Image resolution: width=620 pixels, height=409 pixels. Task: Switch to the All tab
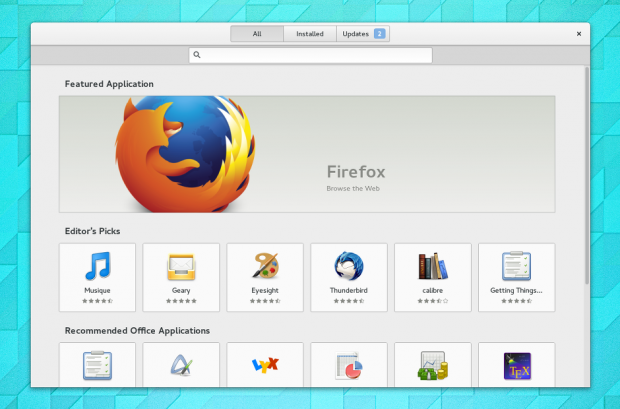tap(257, 34)
